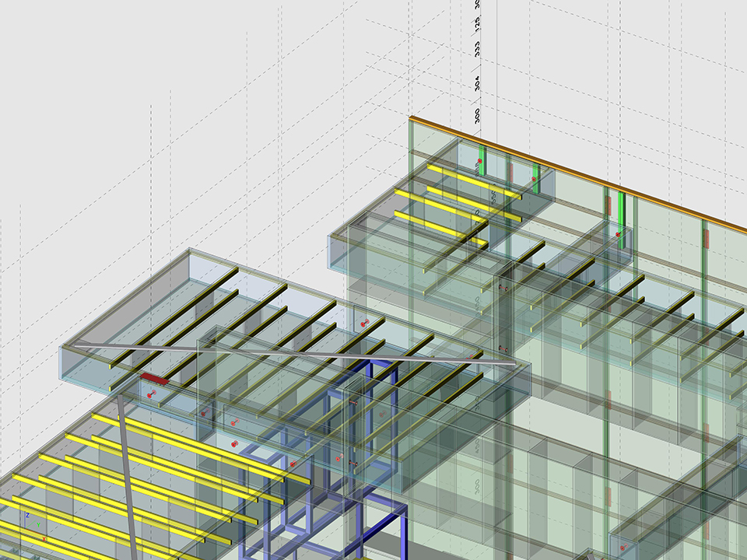The height and width of the screenshot is (560, 747).
Task: Select the grid dimension label 300
Action: point(477,117)
